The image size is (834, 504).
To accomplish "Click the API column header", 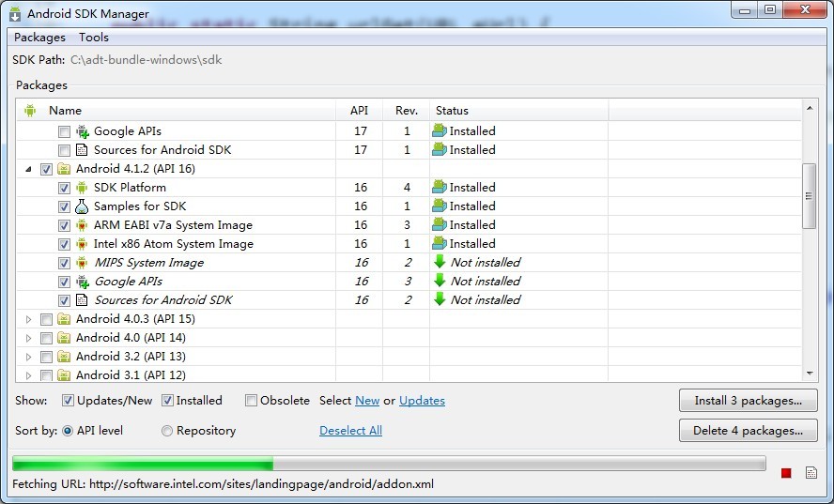I will coord(359,111).
